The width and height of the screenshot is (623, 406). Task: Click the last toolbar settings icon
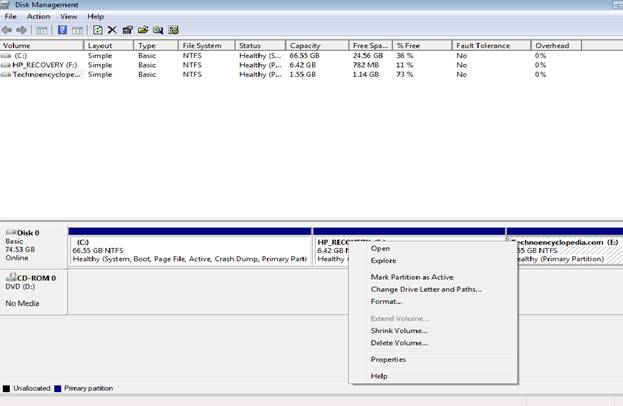coord(174,30)
